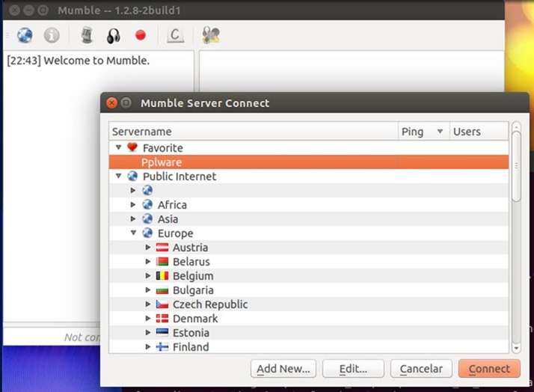Click the Africa globe icon
Viewport: 534px width, 392px height.
pos(147,204)
